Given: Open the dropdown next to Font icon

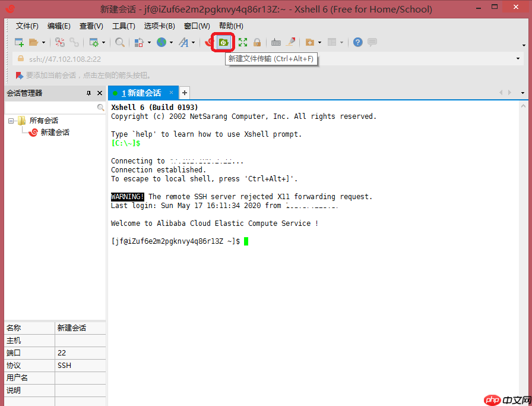Looking at the screenshot, I should coord(193,42).
